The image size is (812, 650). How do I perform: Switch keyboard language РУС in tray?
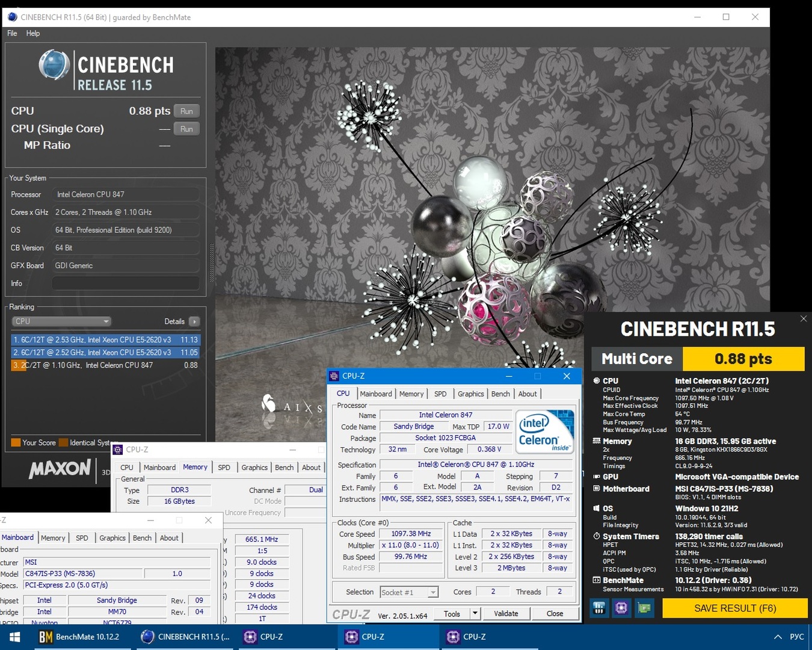(x=796, y=637)
